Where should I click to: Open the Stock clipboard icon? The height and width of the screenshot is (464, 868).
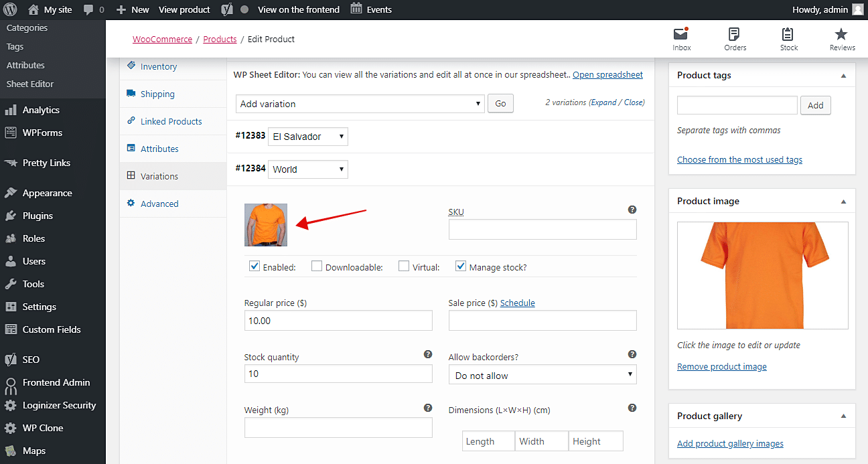click(x=788, y=34)
